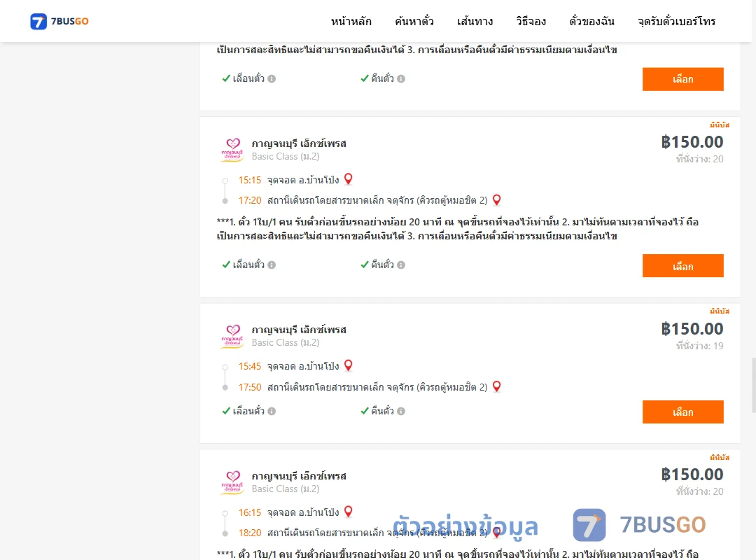Open ตั๋วของฉัน menu item
Screen dimensions: 756x560
pyautogui.click(x=591, y=21)
